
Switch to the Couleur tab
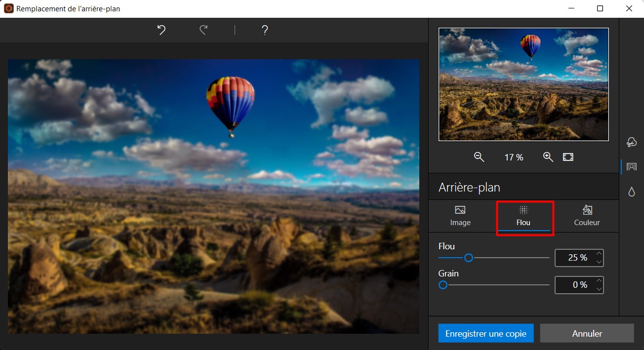pyautogui.click(x=587, y=216)
